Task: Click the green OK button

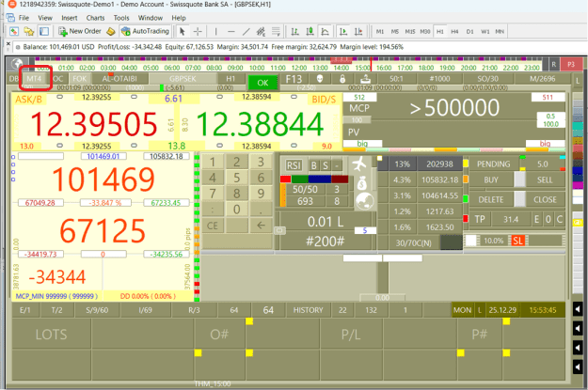Action: pos(262,83)
